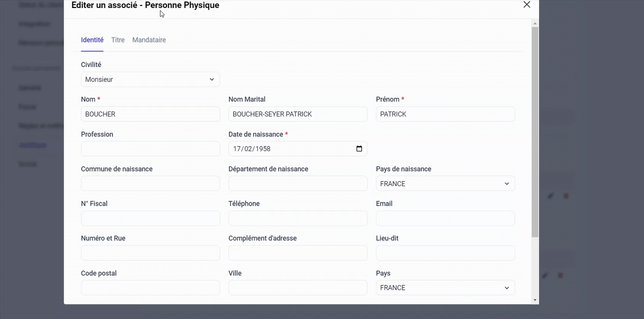Click the dialog's vertical scrollbar thumb
Viewport: 644px width, 319px height.
point(535,132)
